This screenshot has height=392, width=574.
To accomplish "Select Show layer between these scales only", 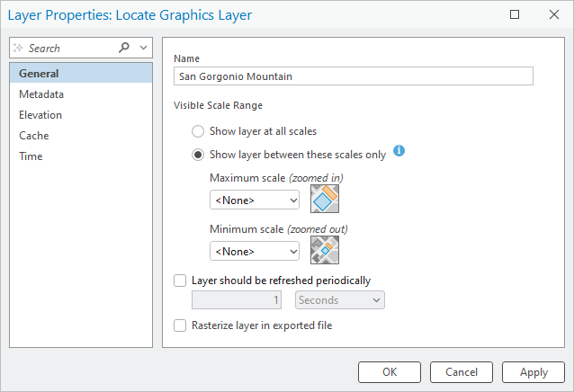I will (x=198, y=155).
